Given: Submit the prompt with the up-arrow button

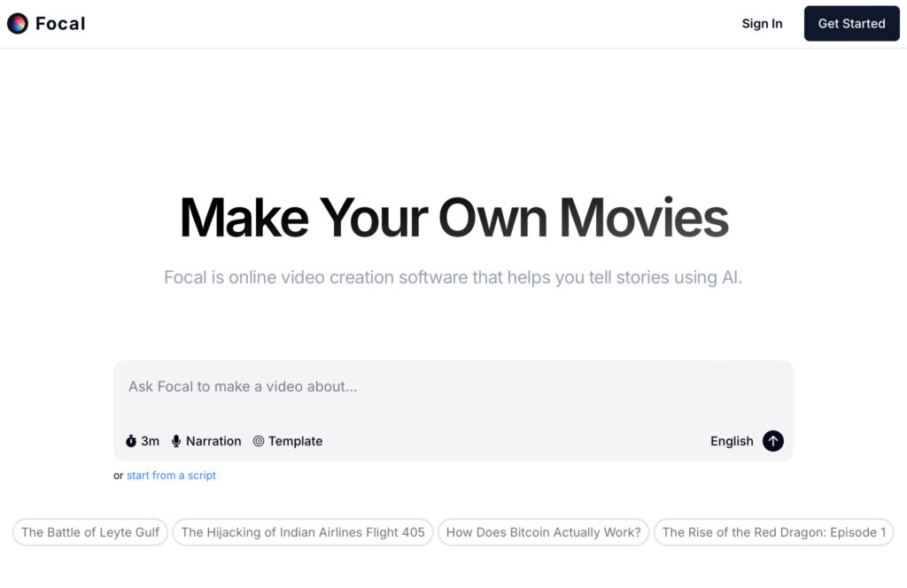Looking at the screenshot, I should [773, 441].
